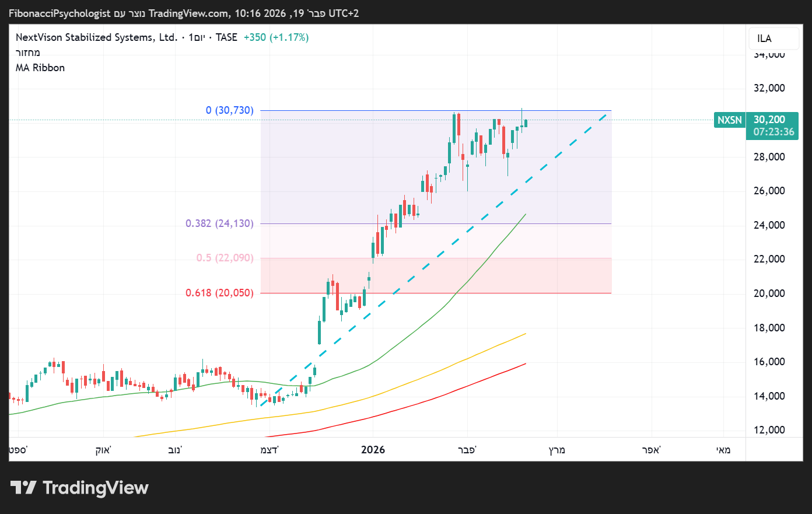Select the MA Ribbon indicator label

(x=40, y=68)
